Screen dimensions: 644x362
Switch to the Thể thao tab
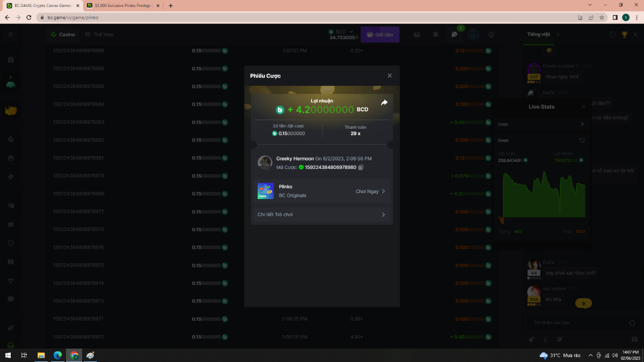99,34
